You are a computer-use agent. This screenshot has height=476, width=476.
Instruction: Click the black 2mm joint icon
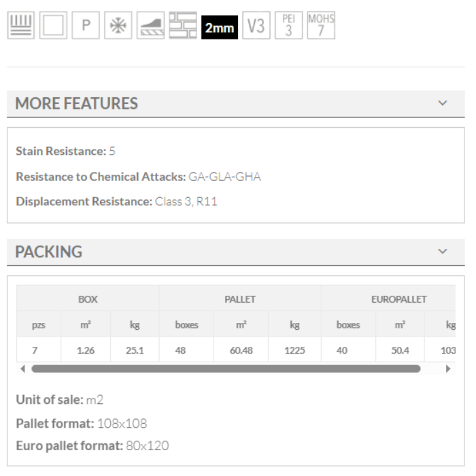(220, 27)
